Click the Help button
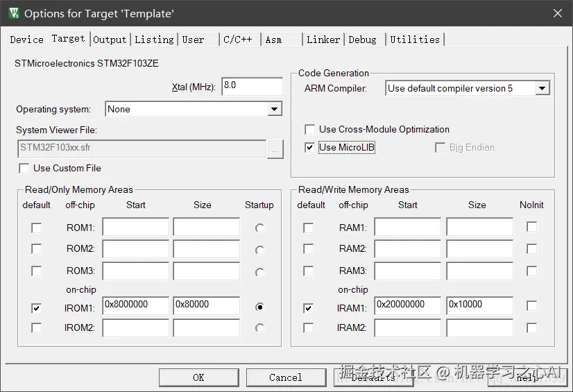Viewport: 573px width, 392px height. coord(527,377)
